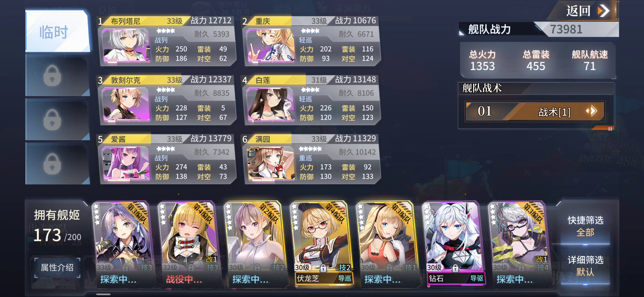Switch fleet tactic with 战术[1] arrows
The width and height of the screenshot is (644, 297).
pyautogui.click(x=591, y=111)
